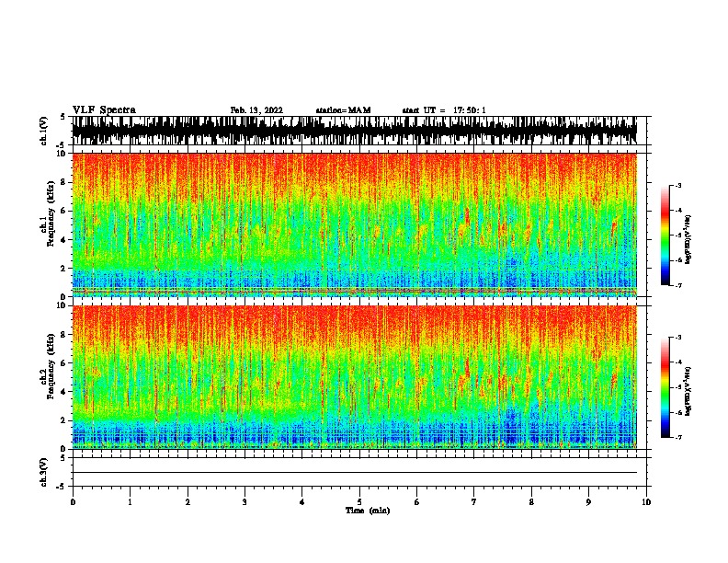Click the ch.1 voltage waveform strip
Image resolution: width=728 pixels, height=563 pixels.
point(354,131)
